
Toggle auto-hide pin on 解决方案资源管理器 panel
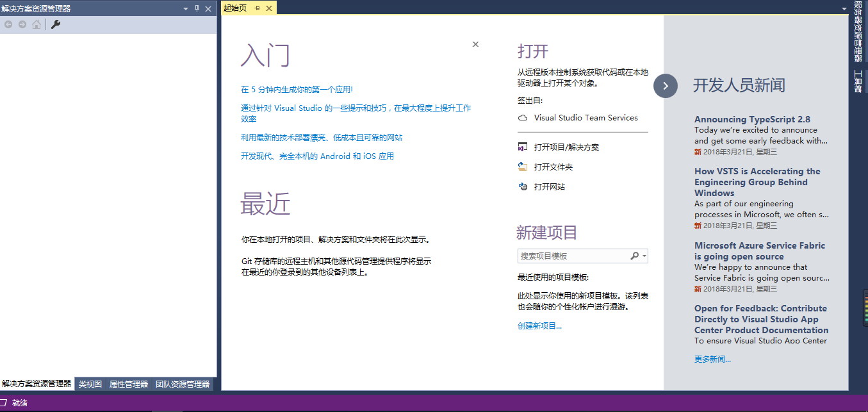[x=197, y=8]
